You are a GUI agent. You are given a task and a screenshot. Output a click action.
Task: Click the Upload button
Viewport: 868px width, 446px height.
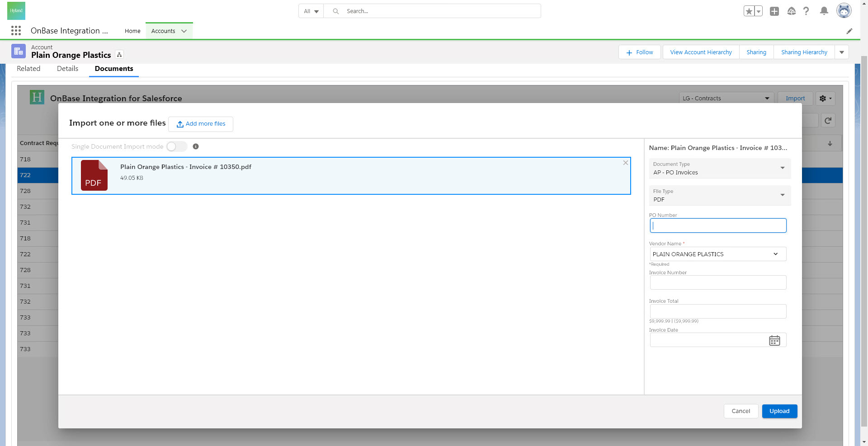pos(779,411)
